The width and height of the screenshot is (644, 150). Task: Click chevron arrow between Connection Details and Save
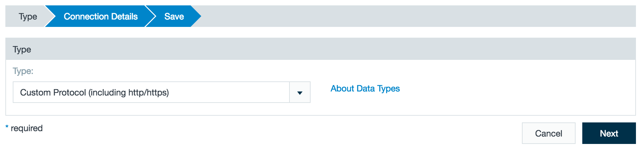click(x=150, y=16)
